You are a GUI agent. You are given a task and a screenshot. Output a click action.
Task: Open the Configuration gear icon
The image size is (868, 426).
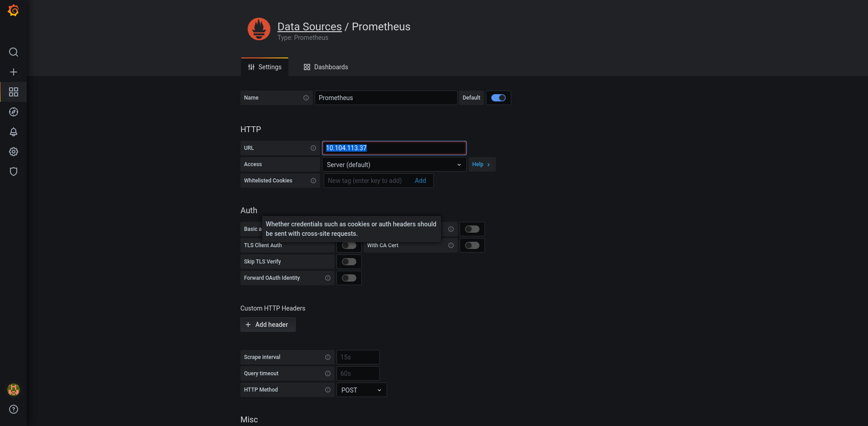coord(14,152)
